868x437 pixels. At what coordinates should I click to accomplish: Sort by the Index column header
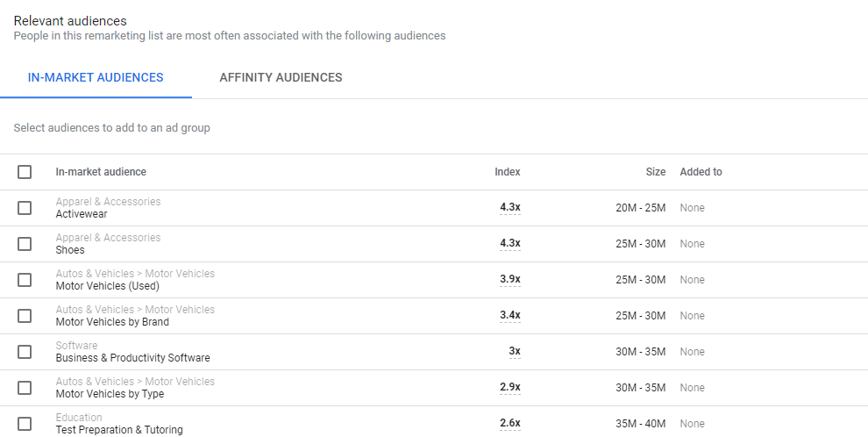pos(507,172)
